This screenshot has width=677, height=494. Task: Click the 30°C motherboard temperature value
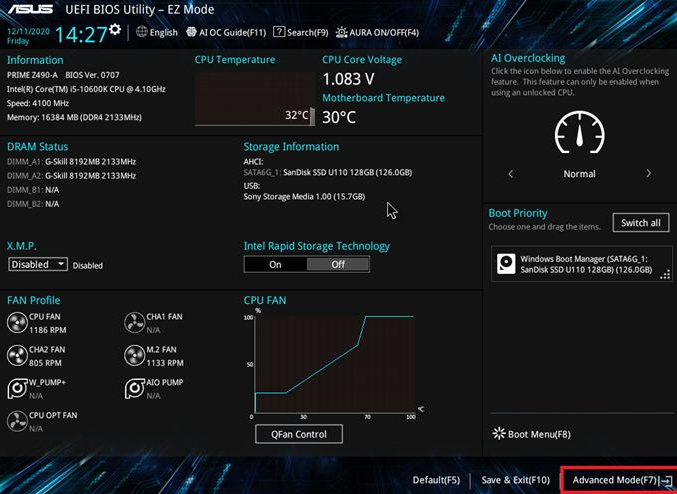pyautogui.click(x=339, y=117)
